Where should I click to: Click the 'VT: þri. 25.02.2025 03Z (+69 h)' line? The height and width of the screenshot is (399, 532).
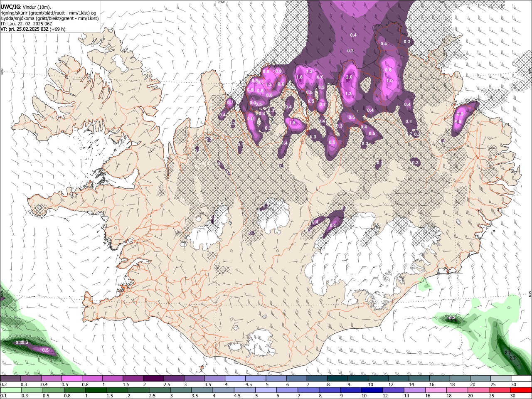click(x=33, y=29)
